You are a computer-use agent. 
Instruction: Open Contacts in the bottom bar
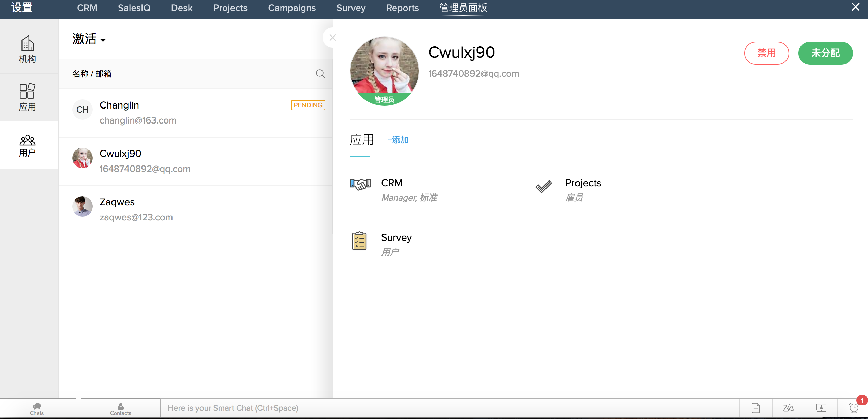pyautogui.click(x=120, y=408)
